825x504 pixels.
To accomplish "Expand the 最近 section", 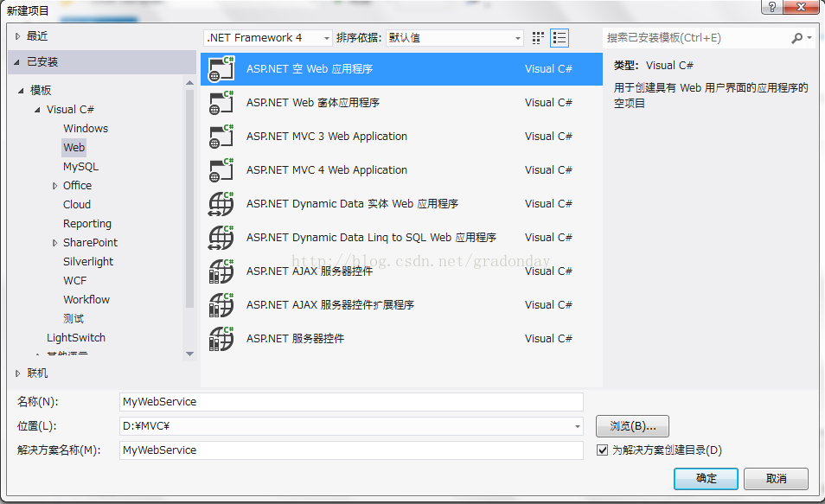I will pos(17,36).
